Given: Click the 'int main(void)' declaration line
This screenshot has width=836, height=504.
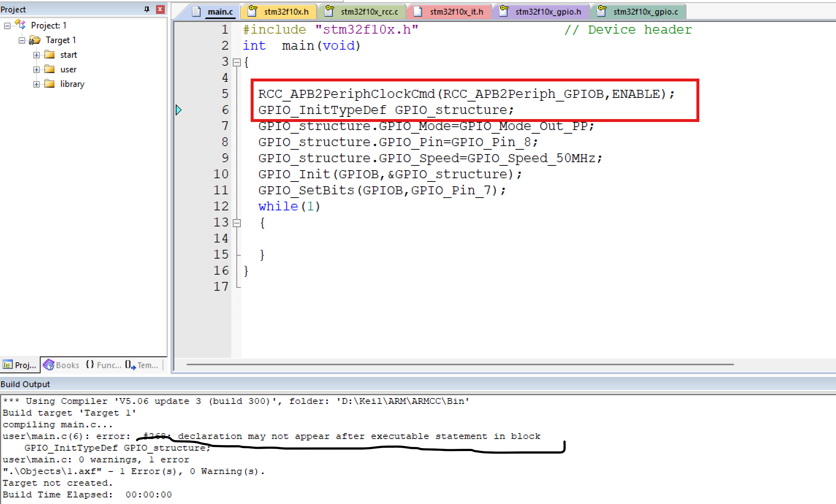Looking at the screenshot, I should [302, 46].
